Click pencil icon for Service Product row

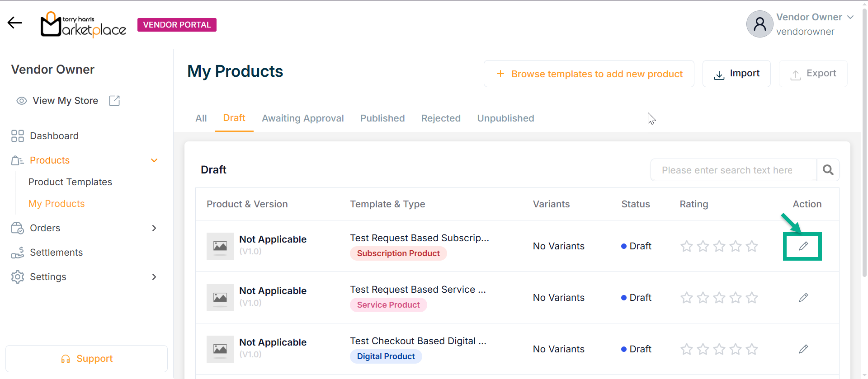coord(803,298)
